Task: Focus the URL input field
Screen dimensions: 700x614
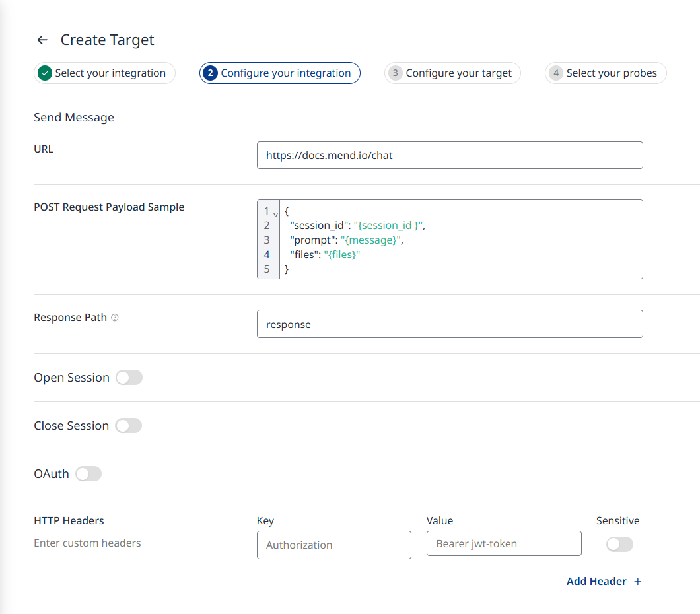Action: point(449,156)
